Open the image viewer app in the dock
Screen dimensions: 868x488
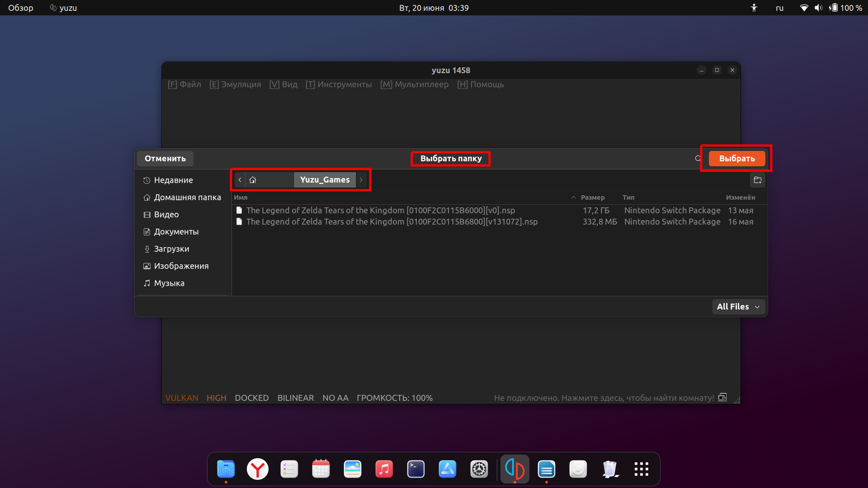pos(352,469)
